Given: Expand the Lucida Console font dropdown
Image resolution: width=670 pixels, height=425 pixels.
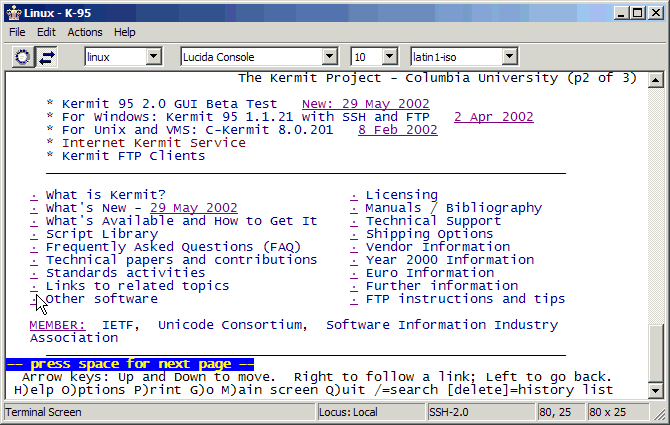Looking at the screenshot, I should (x=337, y=57).
